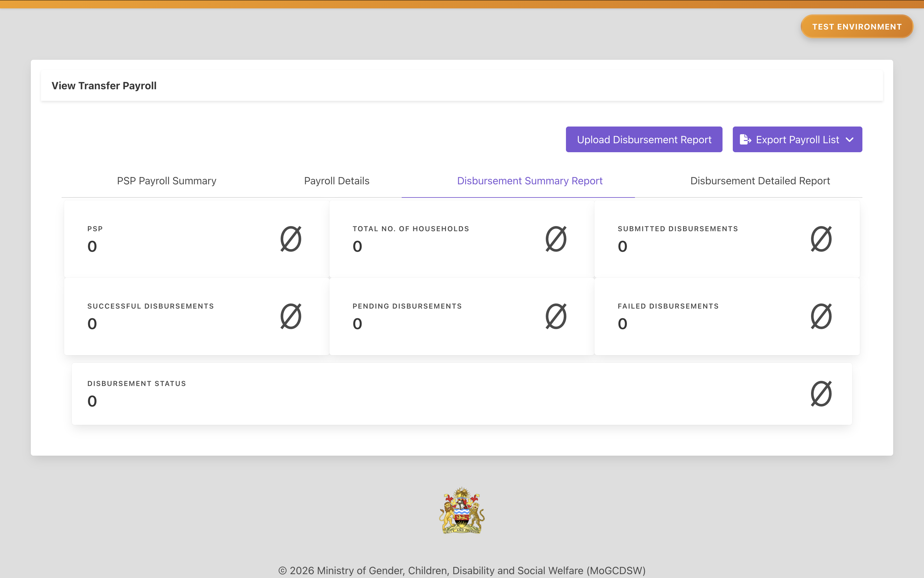
Task: Click the null icon in Successful Disbursements card
Action: click(x=291, y=316)
